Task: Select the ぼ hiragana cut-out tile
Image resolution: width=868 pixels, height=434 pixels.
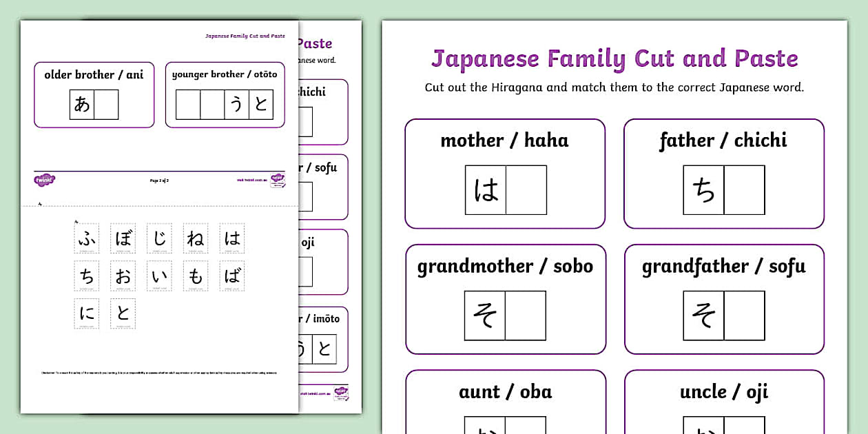Action: tap(123, 238)
